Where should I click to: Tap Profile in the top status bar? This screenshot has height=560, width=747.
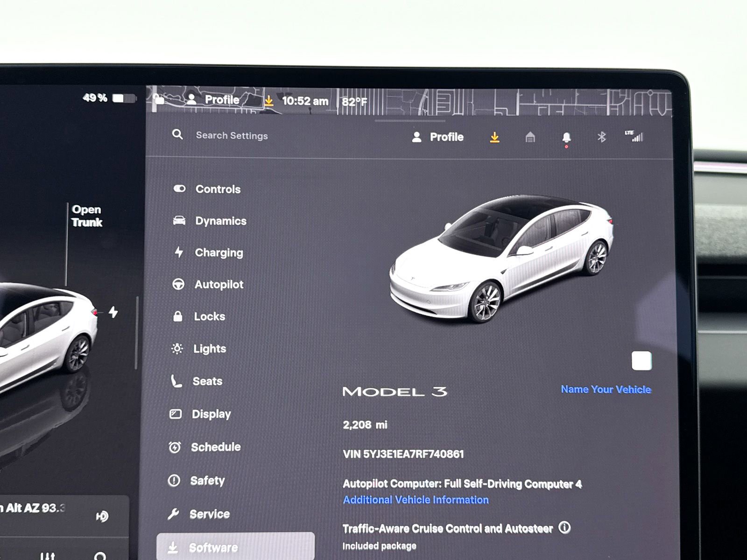(214, 99)
